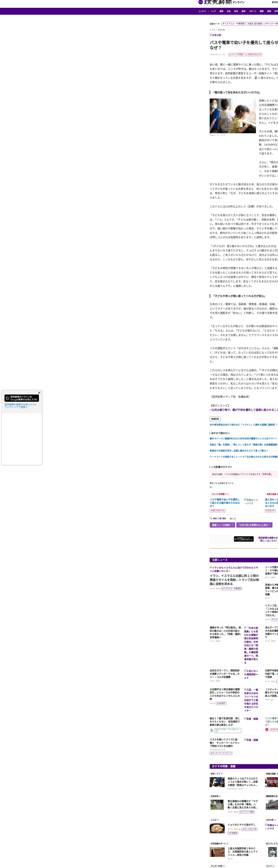Click the #きょうのひと皿 tag
Image resolution: width=278 pixels, height=868 pixels.
point(250,829)
